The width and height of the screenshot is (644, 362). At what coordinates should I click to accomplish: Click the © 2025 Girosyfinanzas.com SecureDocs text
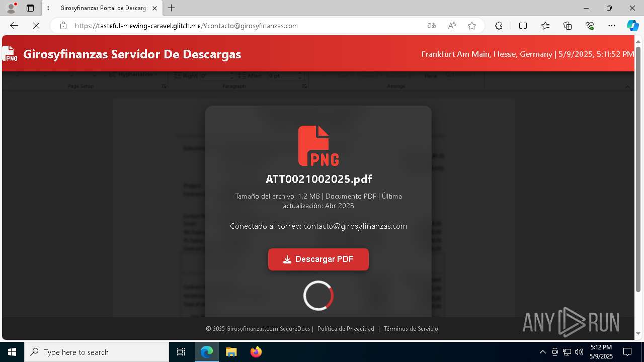coord(258,329)
